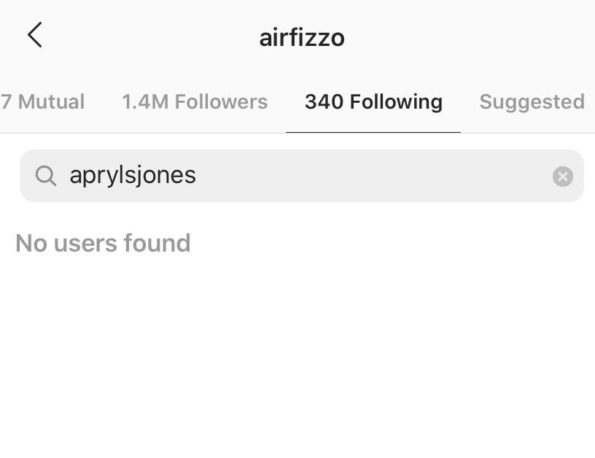Viewport: 595px width, 458px height.
Task: Click the aprylsjones search text
Action: coord(133,176)
